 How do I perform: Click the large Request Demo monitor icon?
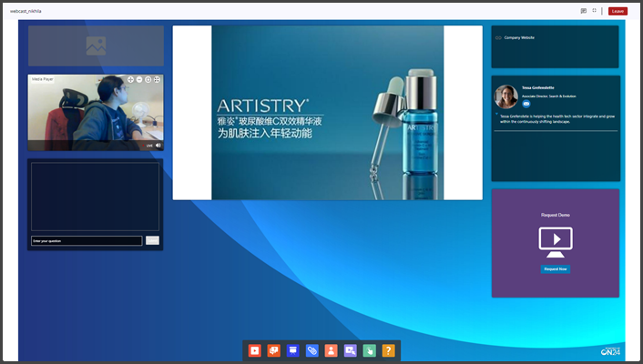tap(556, 242)
